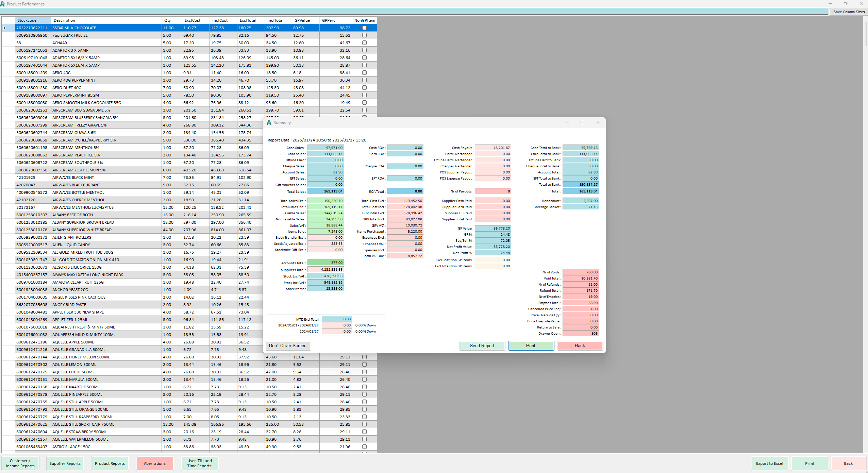This screenshot has height=473, width=868.
Task: Click the red Back button in the Summary dialog
Action: [580, 345]
